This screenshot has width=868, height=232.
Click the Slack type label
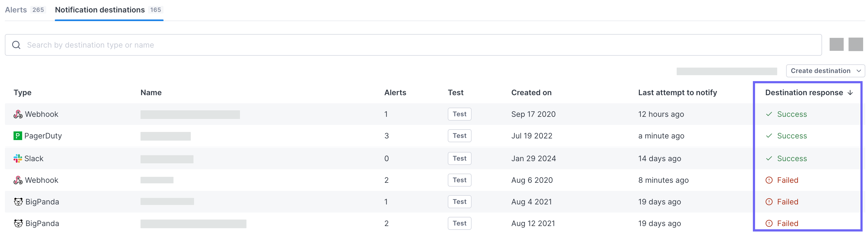coord(34,158)
